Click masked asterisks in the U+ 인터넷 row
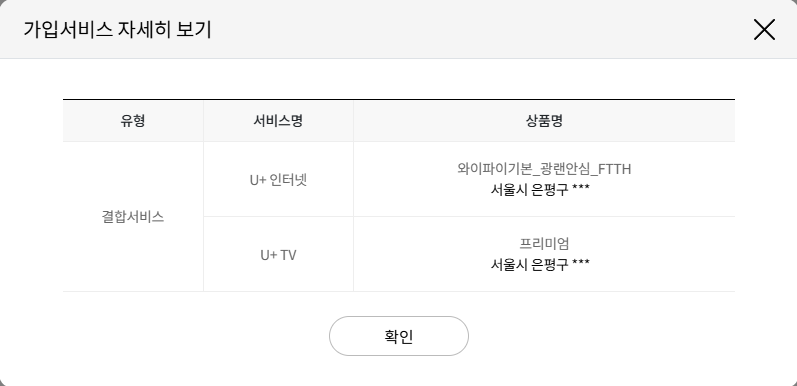Image resolution: width=797 pixels, height=386 pixels. [580, 189]
